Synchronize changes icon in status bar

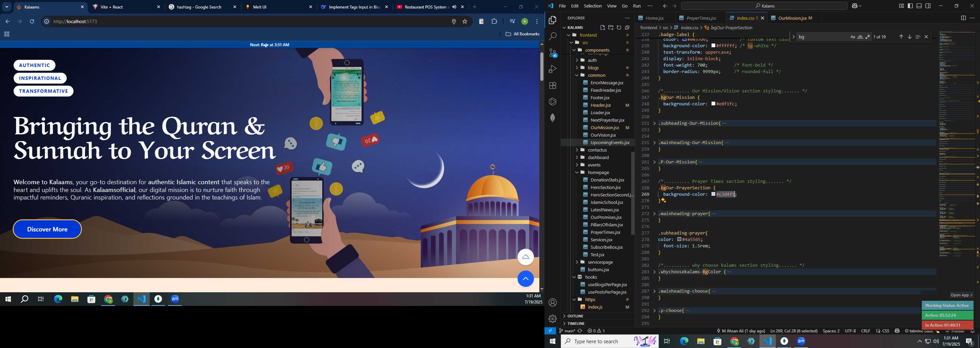(580, 331)
